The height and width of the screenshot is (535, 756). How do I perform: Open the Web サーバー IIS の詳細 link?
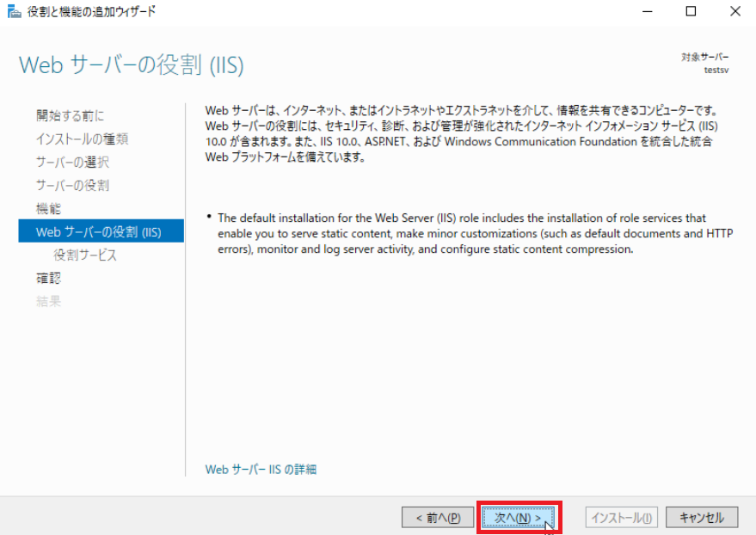(261, 470)
